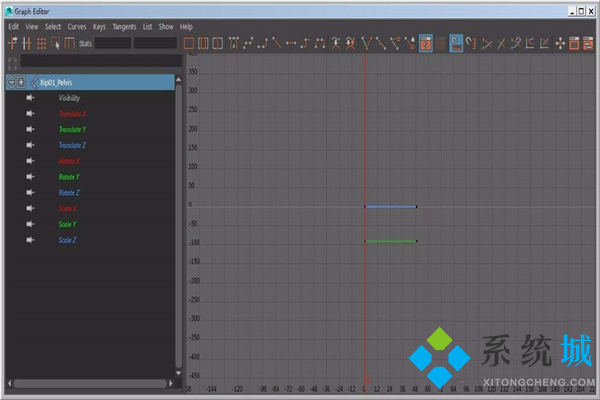600x400 pixels.
Task: Toggle mute icon beside Translate X
Action: tap(31, 113)
